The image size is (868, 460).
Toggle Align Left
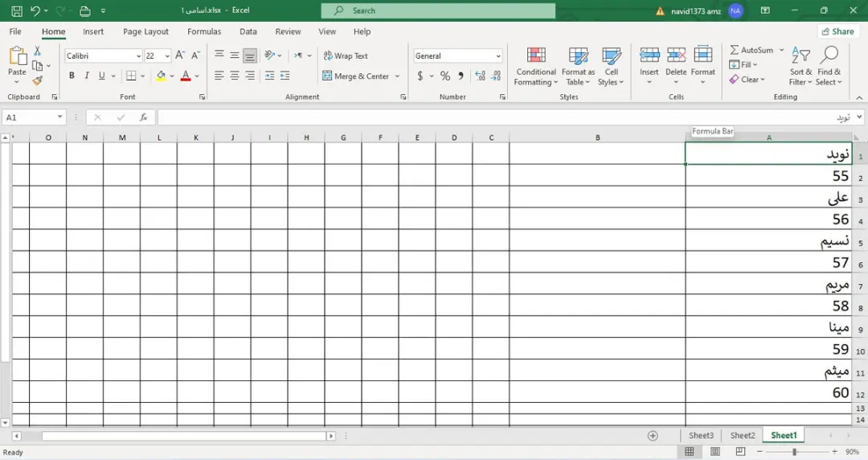tap(219, 76)
